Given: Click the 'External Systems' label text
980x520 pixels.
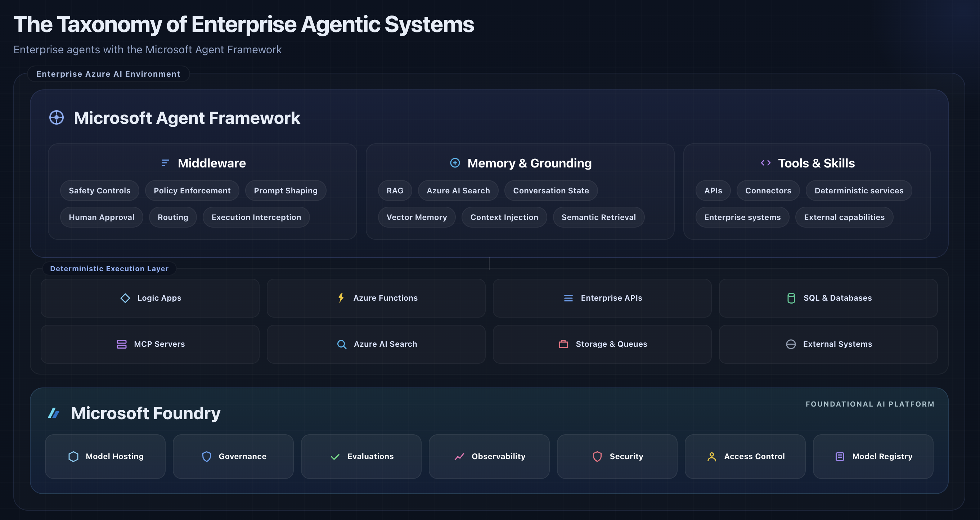Looking at the screenshot, I should pos(838,344).
